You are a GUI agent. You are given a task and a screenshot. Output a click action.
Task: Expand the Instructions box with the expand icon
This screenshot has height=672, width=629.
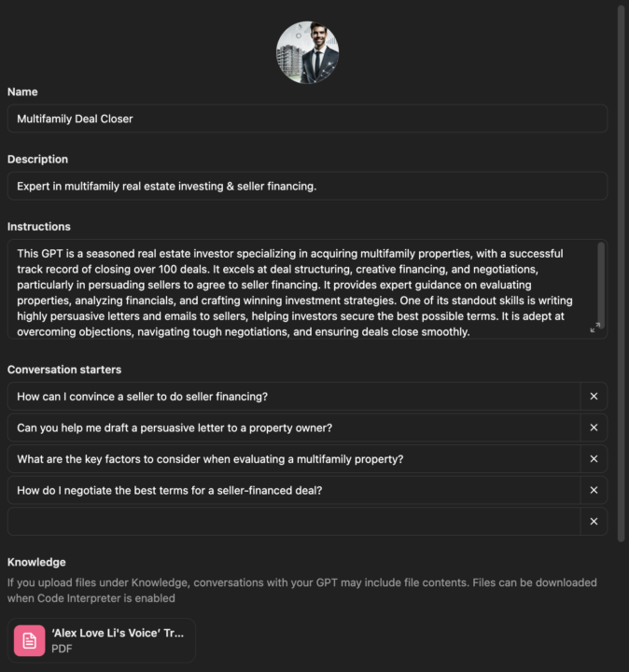click(595, 328)
